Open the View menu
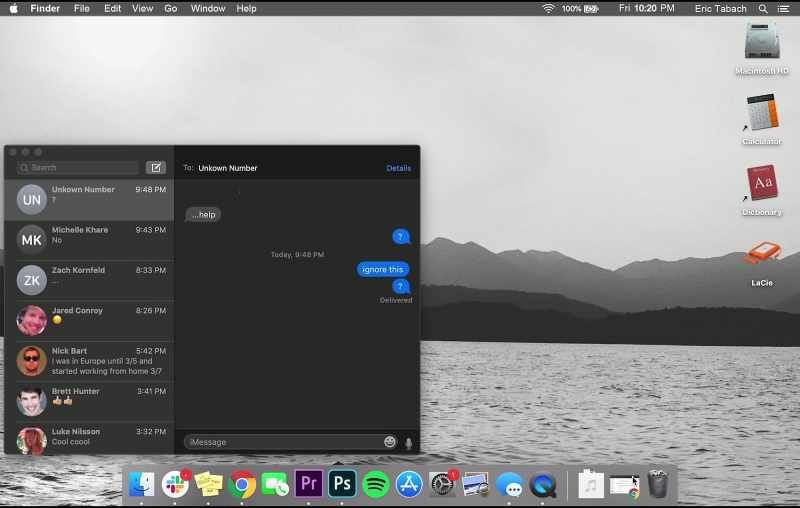The width and height of the screenshot is (800, 508). (142, 9)
